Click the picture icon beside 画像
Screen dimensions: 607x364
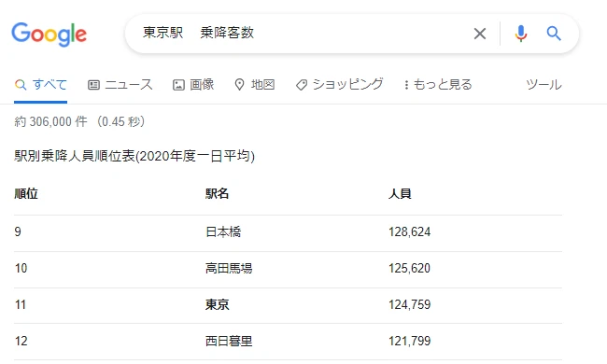[x=178, y=85]
